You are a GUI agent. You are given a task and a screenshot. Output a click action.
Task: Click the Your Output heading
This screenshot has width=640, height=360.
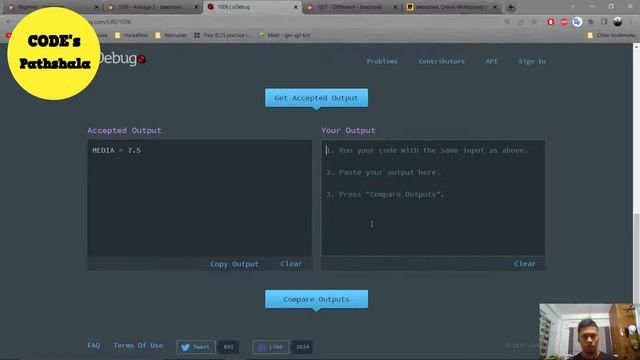click(348, 131)
